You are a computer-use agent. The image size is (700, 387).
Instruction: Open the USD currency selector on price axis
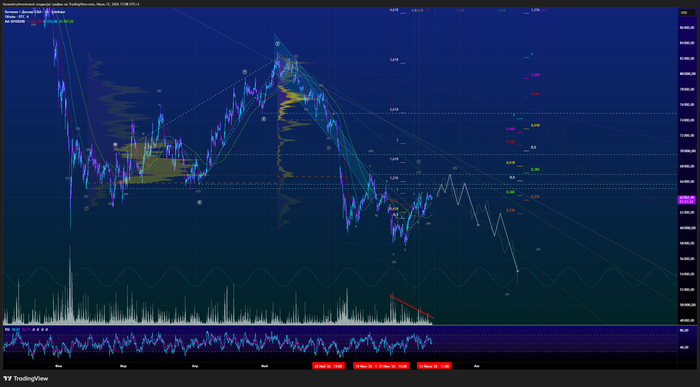pyautogui.click(x=684, y=12)
